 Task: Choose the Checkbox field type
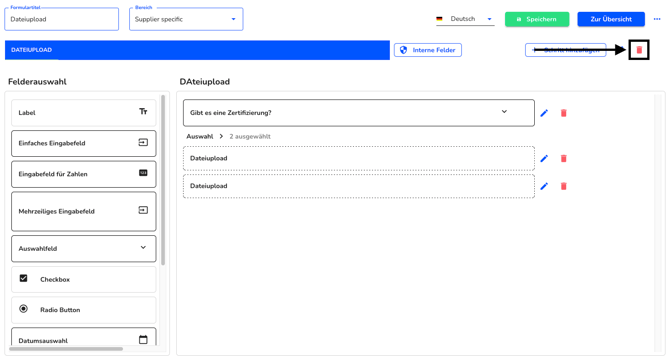[x=84, y=279]
